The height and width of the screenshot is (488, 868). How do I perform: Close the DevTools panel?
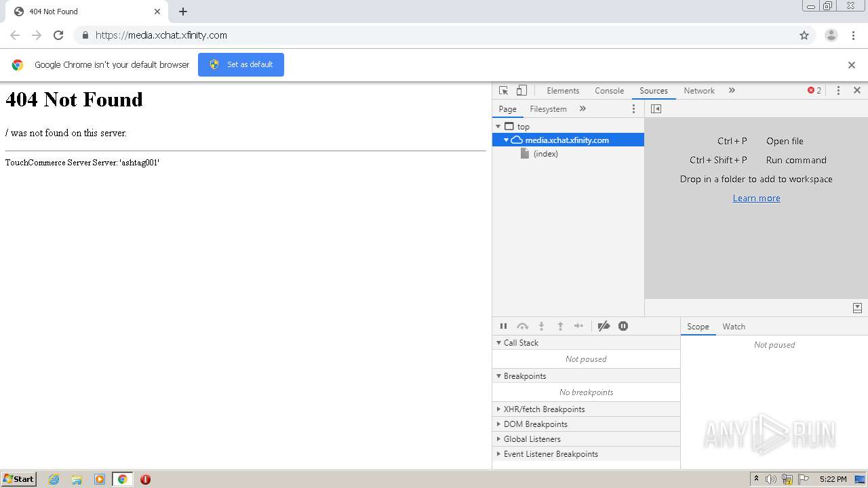856,90
